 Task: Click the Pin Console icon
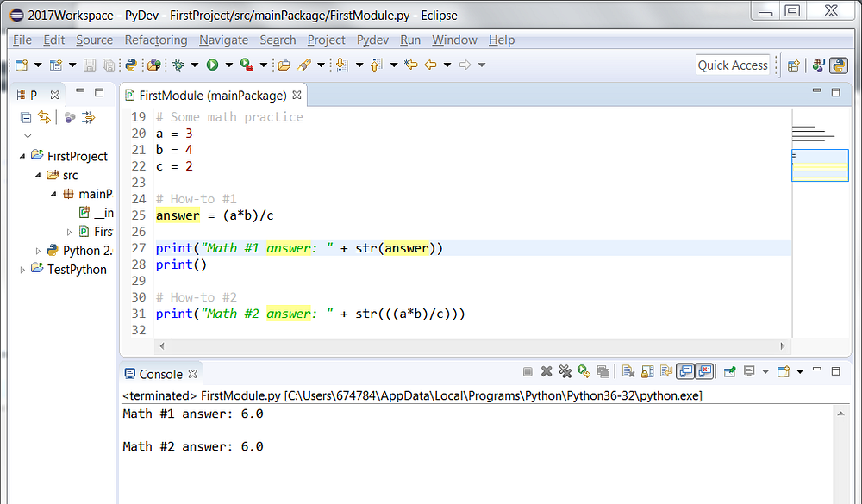pos(729,372)
